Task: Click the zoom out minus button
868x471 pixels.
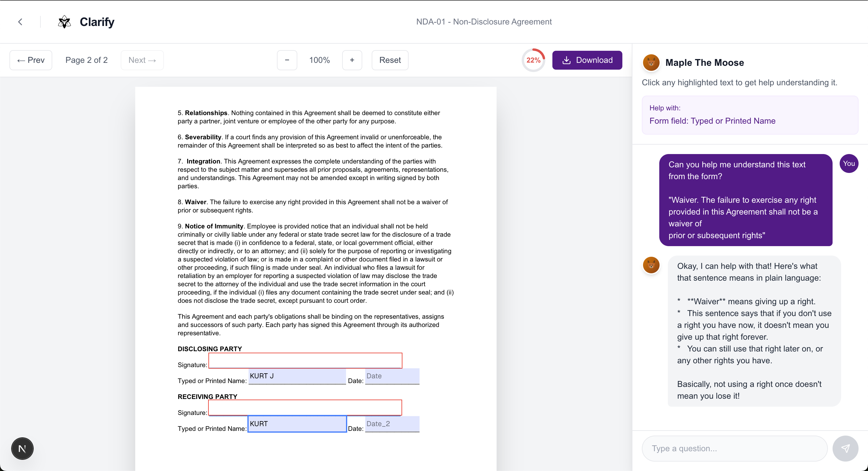Action: click(x=287, y=60)
